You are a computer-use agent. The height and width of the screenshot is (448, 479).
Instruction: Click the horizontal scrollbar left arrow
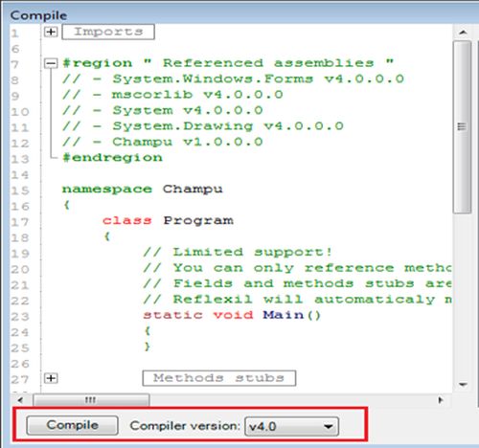point(20,400)
